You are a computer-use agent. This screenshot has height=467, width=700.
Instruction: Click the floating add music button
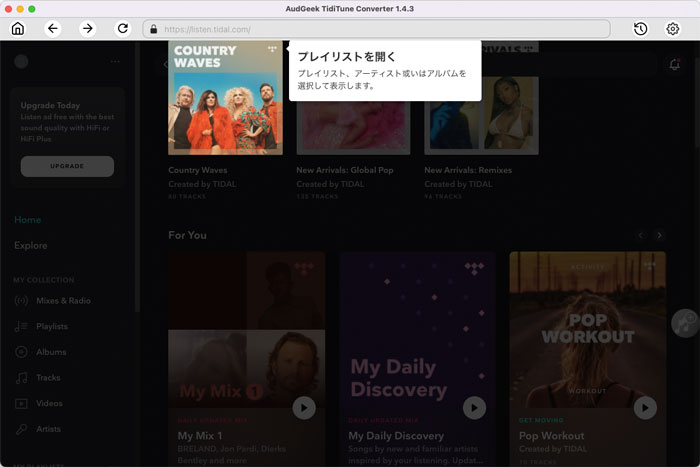(x=684, y=323)
